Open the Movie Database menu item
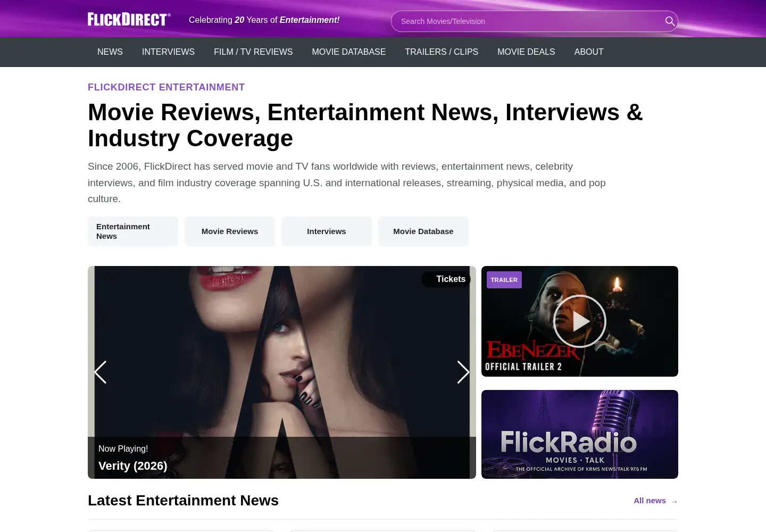The image size is (766, 532). pos(349,52)
